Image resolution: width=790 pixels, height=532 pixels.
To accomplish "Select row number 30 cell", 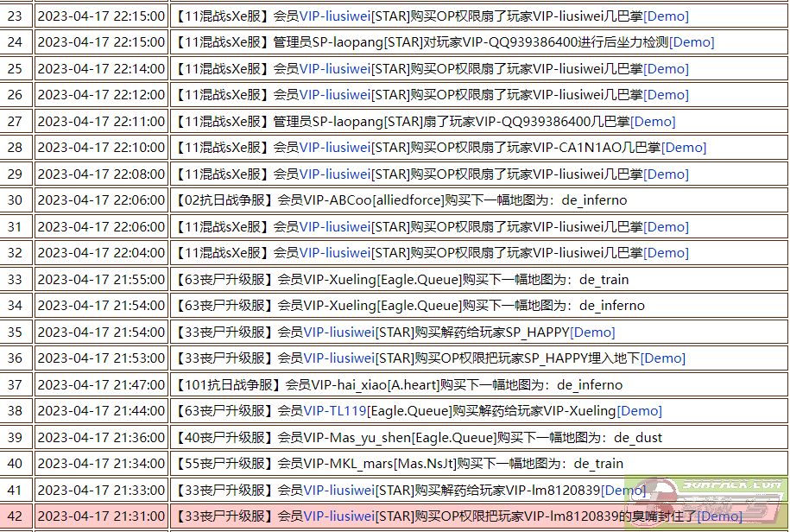I will point(16,200).
